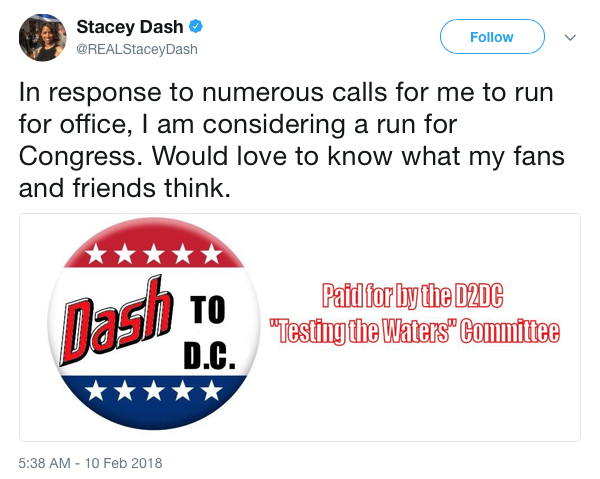Click the first tweet line "In response to numerous calls"
Image resolution: width=600 pixels, height=479 pixels.
point(203,93)
